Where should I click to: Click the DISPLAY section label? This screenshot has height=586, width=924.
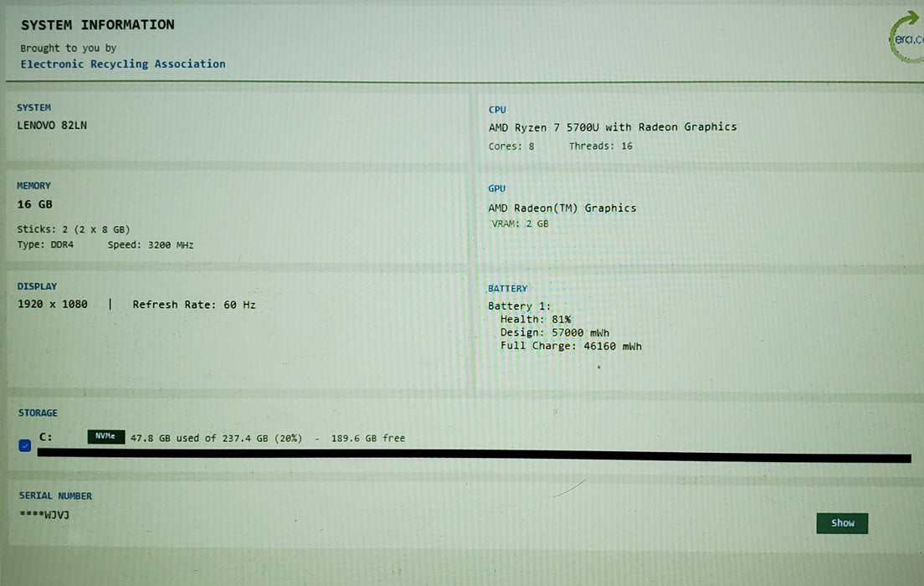coord(37,286)
